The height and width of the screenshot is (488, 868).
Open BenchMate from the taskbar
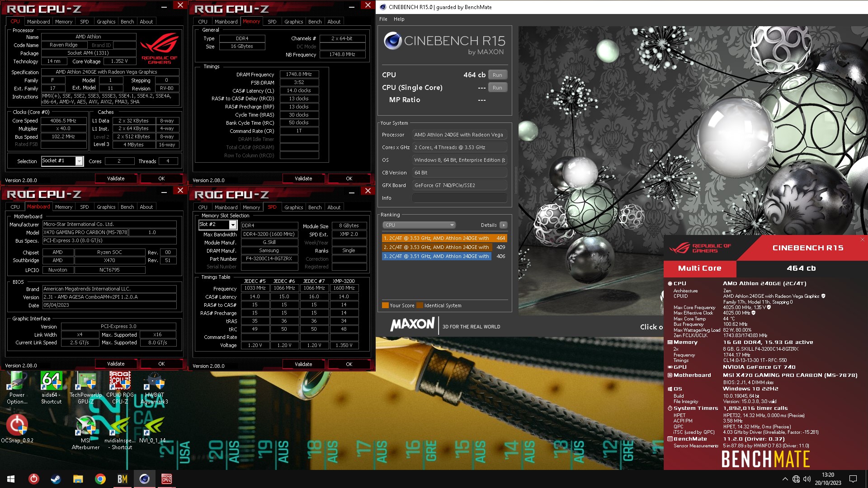[x=123, y=479]
